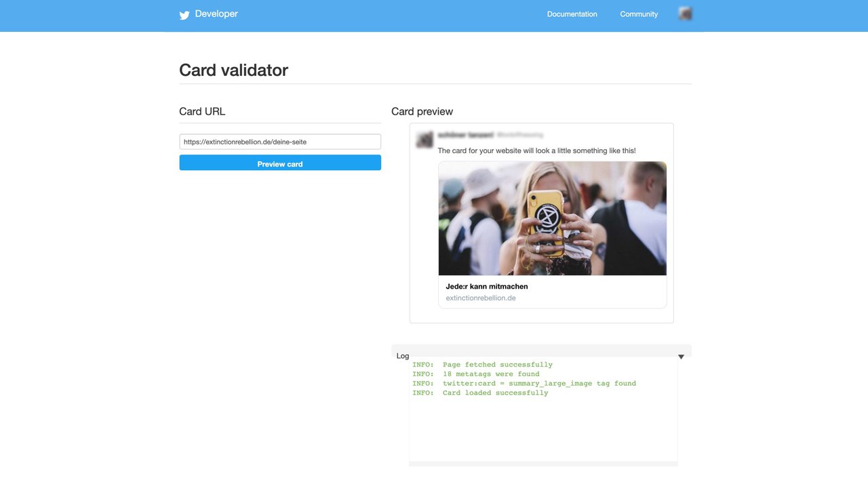The image size is (868, 488).
Task: Collapse the Log panel using triangle arrow
Action: click(681, 357)
